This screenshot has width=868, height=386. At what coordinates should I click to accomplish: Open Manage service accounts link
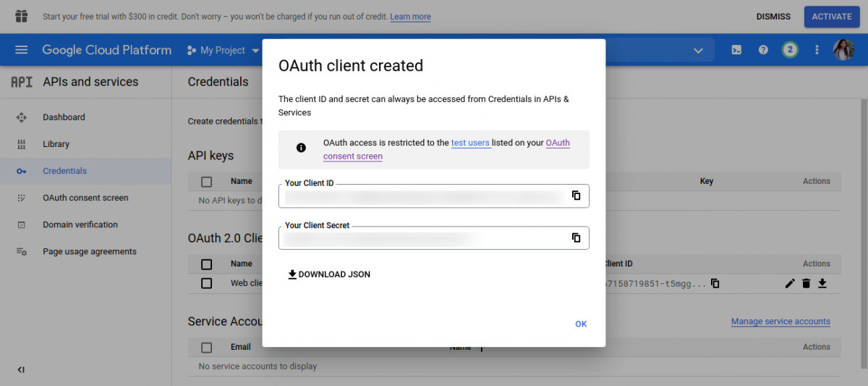pos(780,322)
